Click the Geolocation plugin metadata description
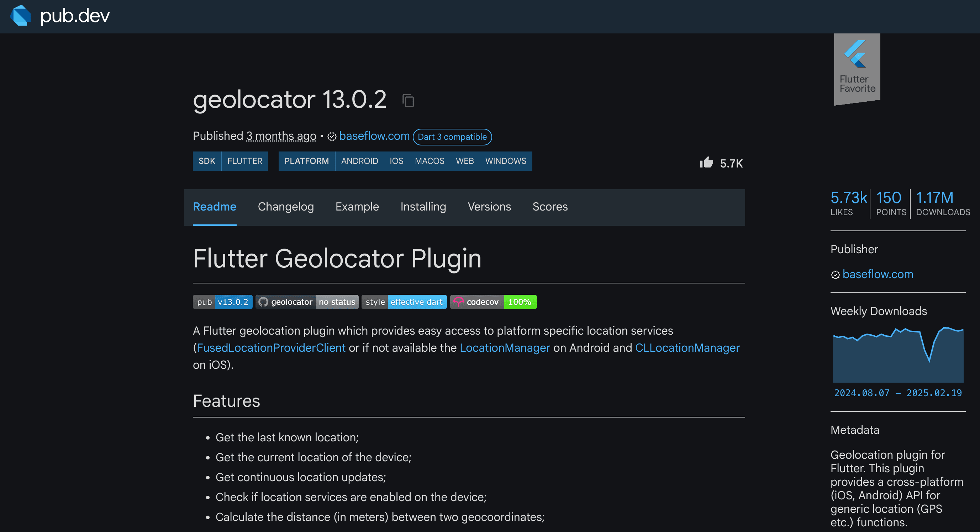980x532 pixels. [897, 488]
